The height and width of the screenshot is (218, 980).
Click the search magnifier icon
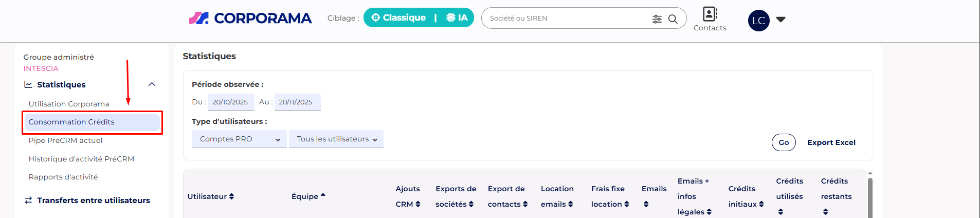pyautogui.click(x=673, y=19)
